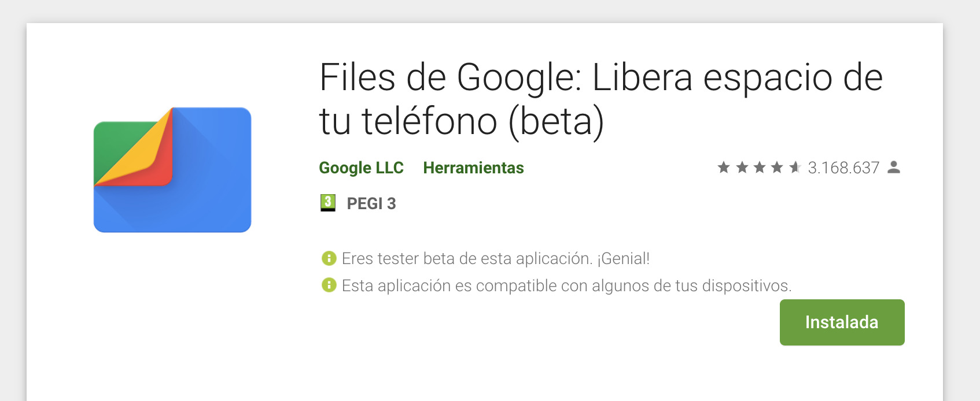980x401 pixels.
Task: Click the Files de Google app icon
Action: tap(172, 170)
